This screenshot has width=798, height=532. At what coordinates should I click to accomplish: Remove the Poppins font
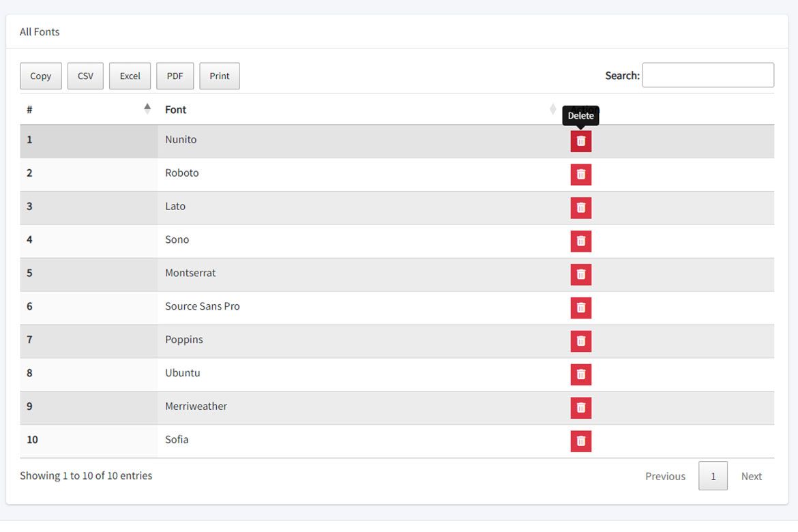(x=580, y=341)
